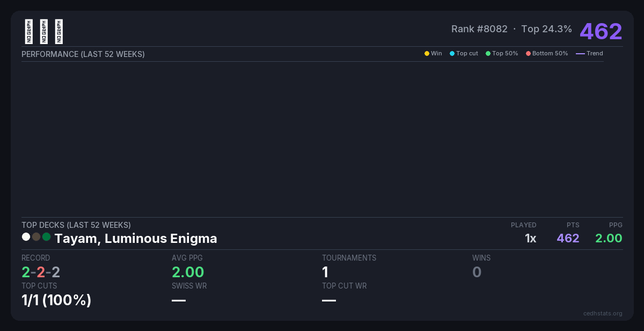644x331 pixels.
Task: Click the middle NO GLYPH placeholder icon
Action: pyautogui.click(x=44, y=32)
